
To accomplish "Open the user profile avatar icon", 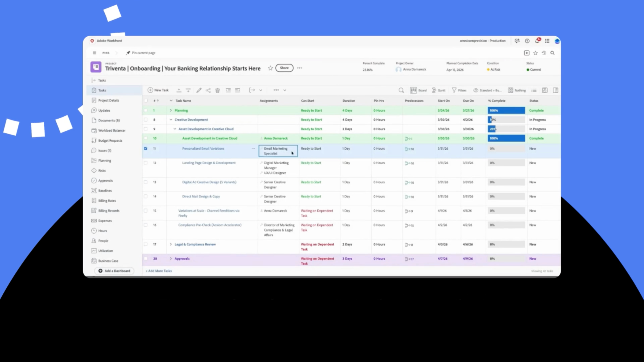I will [x=557, y=41].
